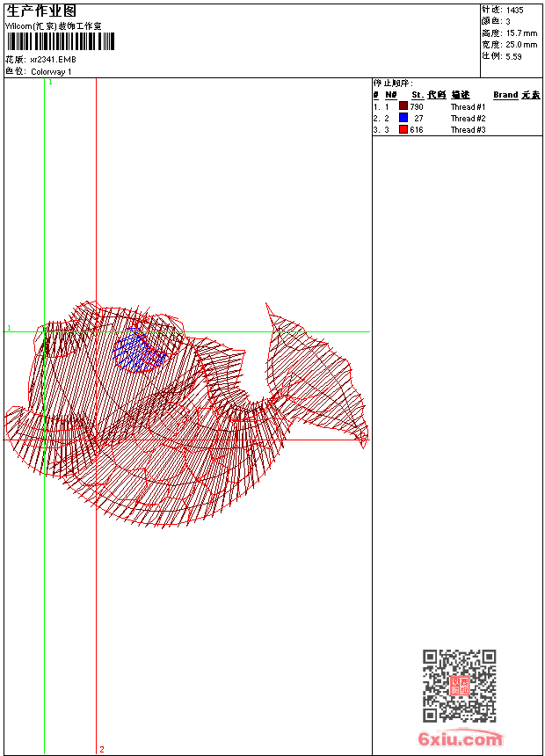
Task: Click the green marker 1 at top of guide line
Action: pyautogui.click(x=50, y=82)
